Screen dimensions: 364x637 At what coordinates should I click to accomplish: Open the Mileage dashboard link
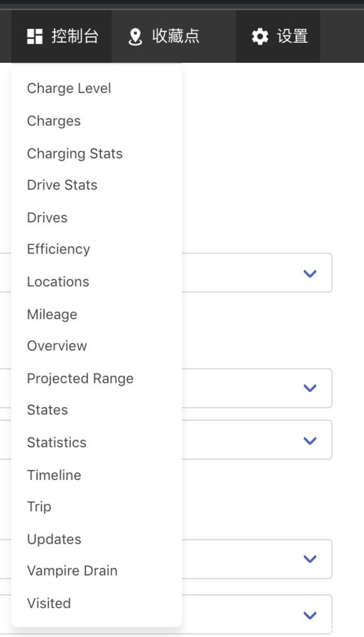[x=52, y=314]
